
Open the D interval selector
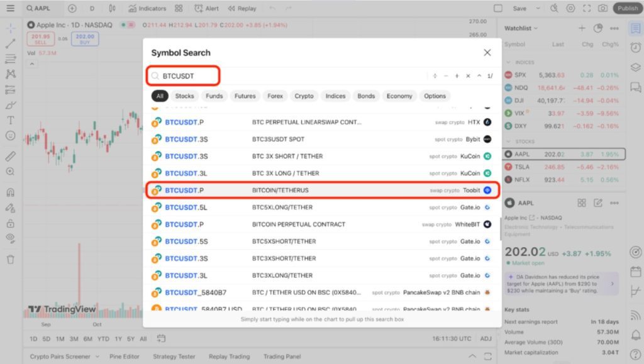click(92, 8)
